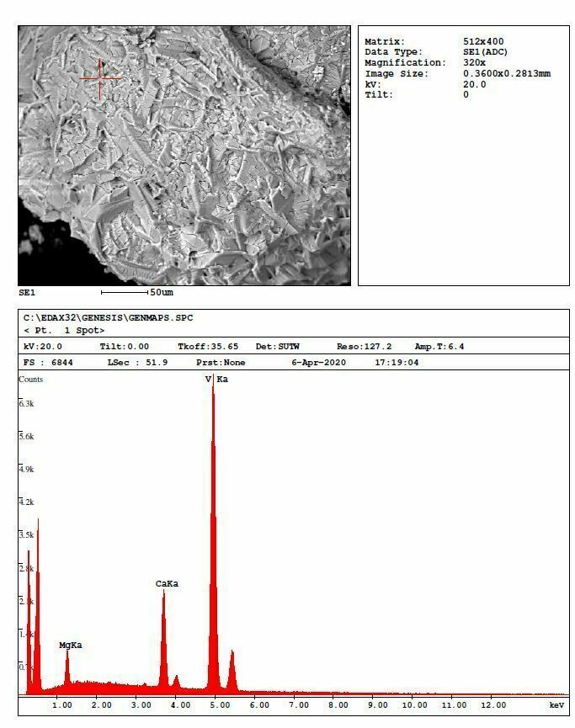Click the red crosshair marker on the SEM image

100,79
